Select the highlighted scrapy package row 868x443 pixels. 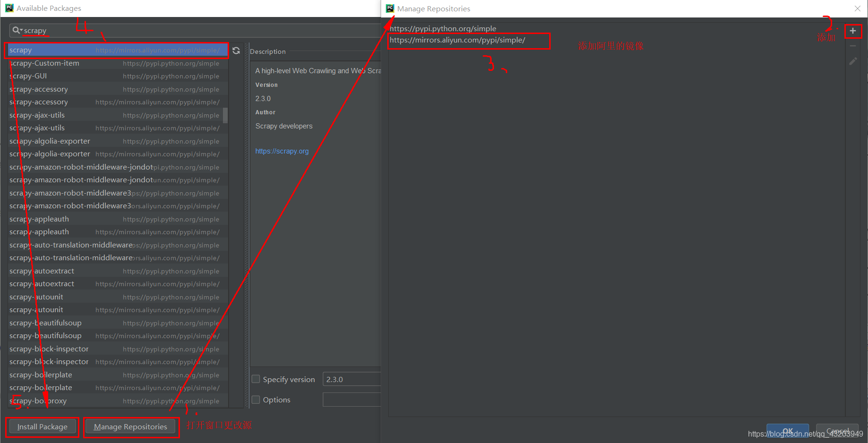(x=118, y=50)
